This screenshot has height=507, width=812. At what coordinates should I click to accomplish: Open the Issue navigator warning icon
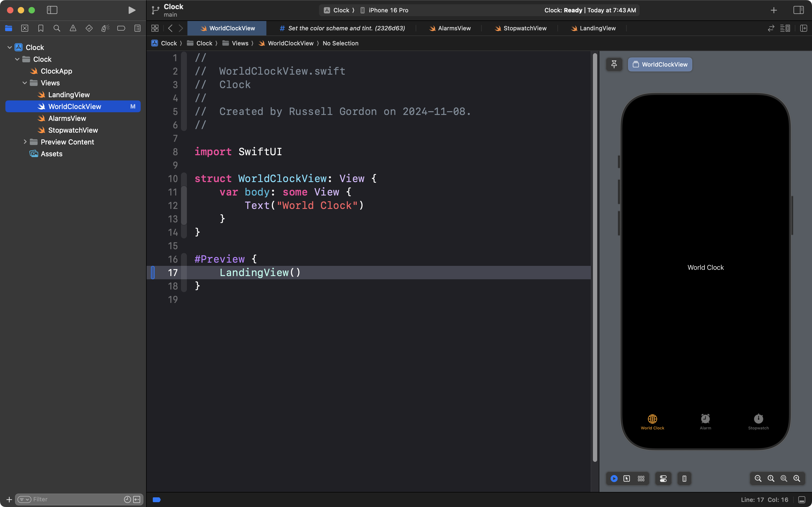[73, 28]
